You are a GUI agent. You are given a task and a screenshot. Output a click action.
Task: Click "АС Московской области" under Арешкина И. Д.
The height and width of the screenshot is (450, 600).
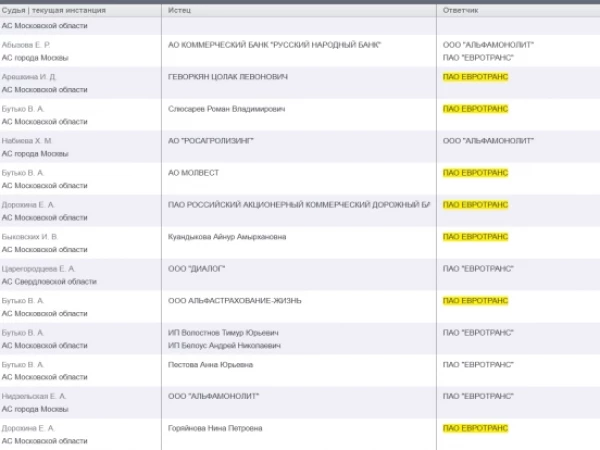pos(44,90)
